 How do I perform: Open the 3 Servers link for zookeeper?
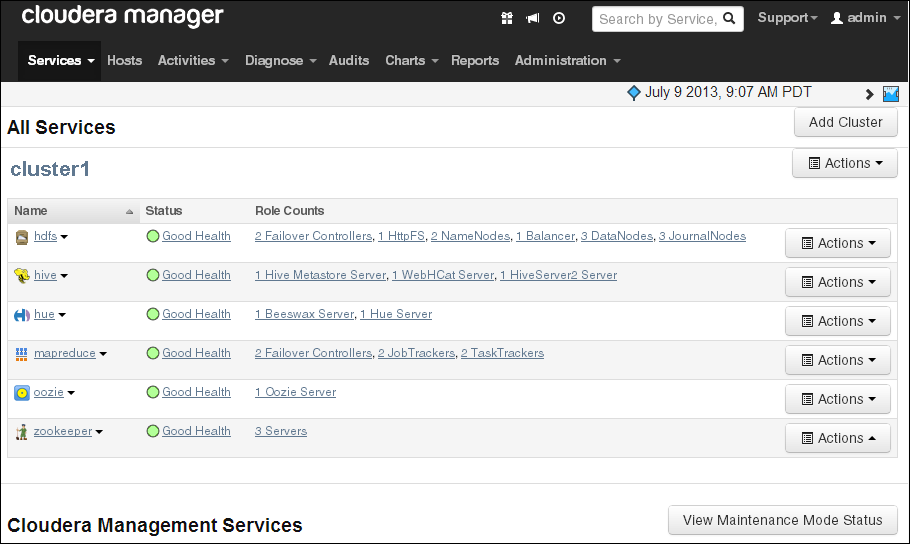281,431
